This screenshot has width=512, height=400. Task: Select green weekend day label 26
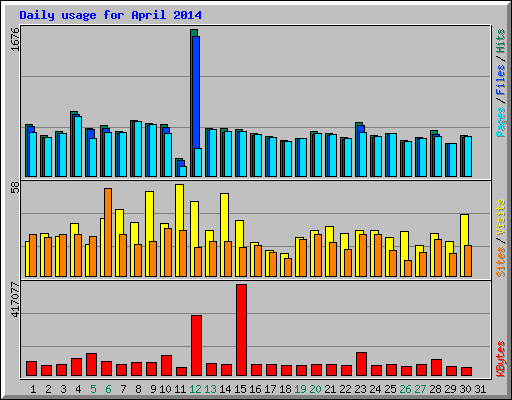tap(405, 389)
